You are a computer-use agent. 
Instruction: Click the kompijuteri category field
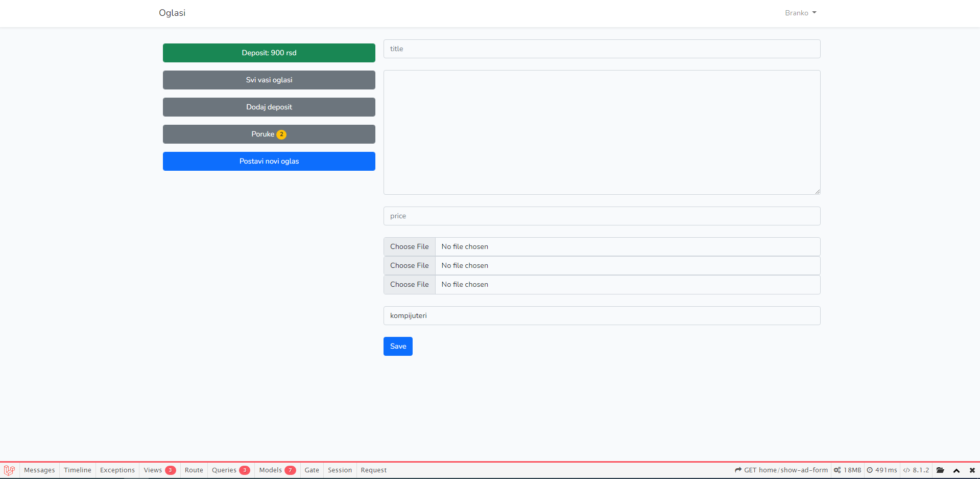pos(601,315)
